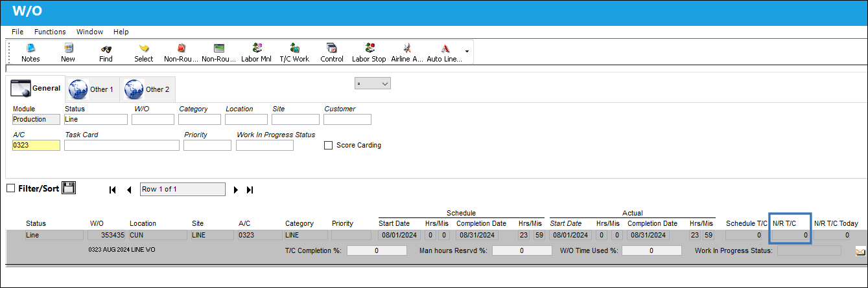868x288 pixels.
Task: Click the envelope icon in the result row
Action: coord(861,251)
